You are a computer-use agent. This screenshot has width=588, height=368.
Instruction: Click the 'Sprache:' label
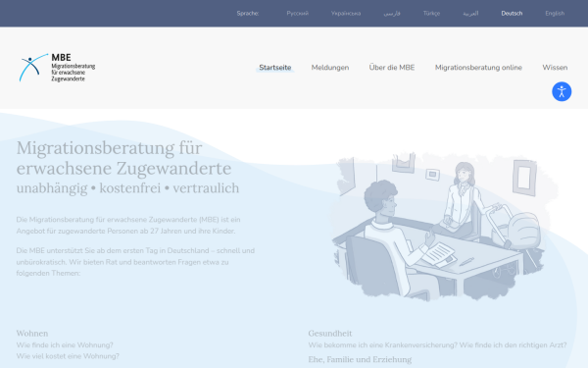pyautogui.click(x=248, y=14)
